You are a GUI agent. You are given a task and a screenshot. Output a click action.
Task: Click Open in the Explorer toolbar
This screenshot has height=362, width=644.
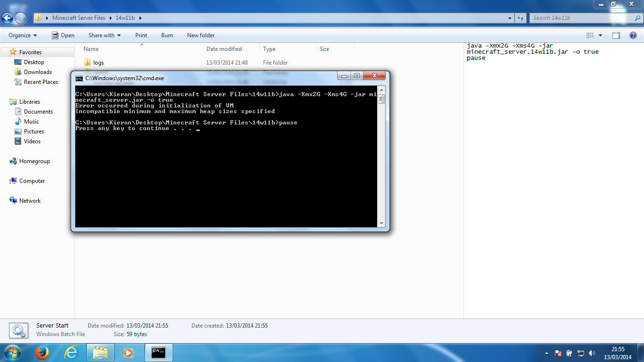coord(63,35)
